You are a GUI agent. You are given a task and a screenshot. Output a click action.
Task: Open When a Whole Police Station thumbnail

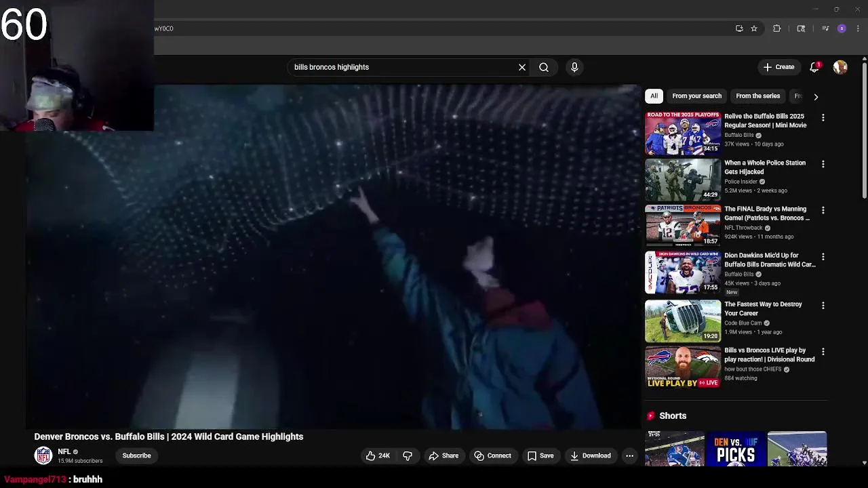point(683,180)
